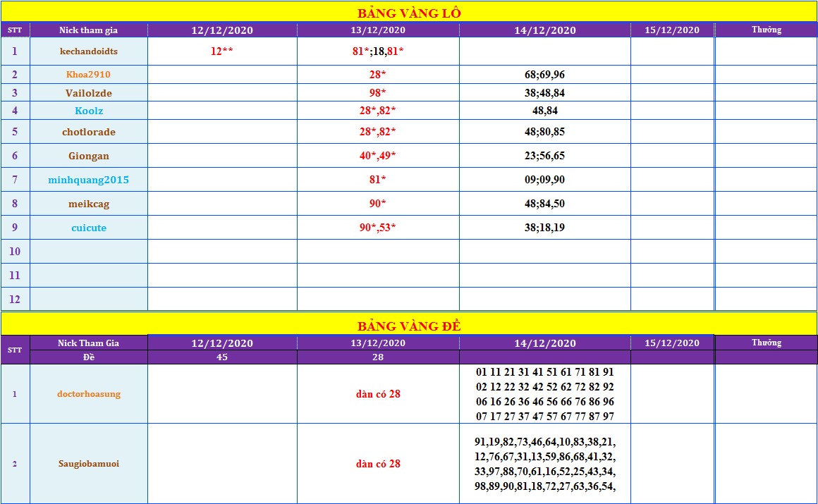Click 14/12/2020 header in the Đề table
The image size is (818, 504).
pyautogui.click(x=545, y=343)
